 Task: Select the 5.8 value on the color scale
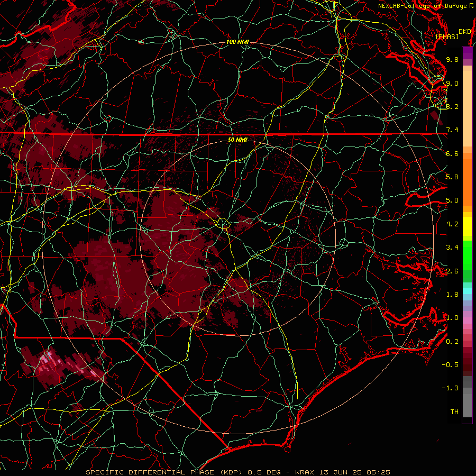point(452,177)
